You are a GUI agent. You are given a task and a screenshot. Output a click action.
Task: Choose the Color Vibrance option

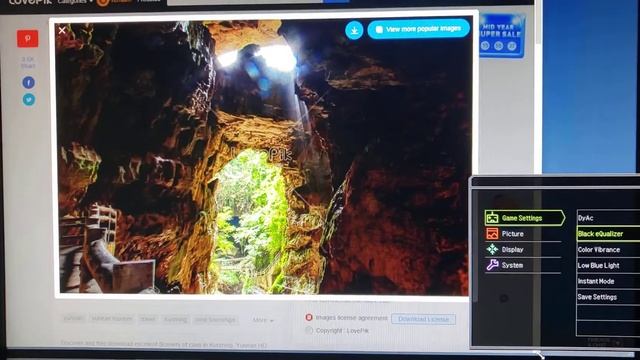(608, 249)
